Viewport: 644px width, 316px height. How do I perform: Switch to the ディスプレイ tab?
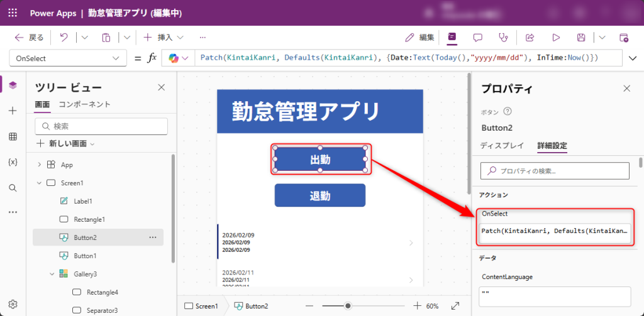point(502,146)
